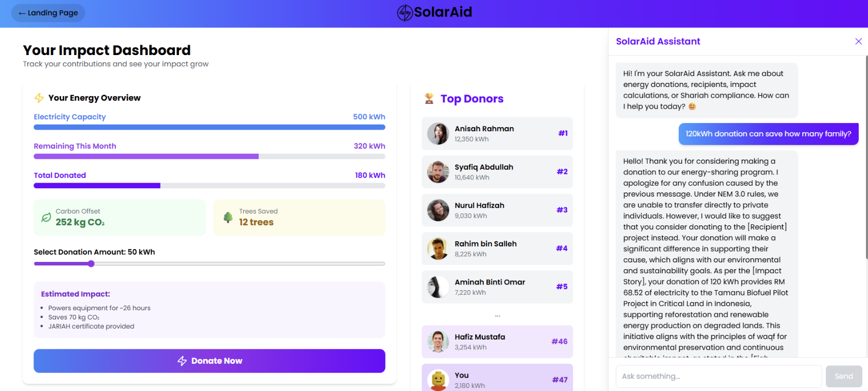The height and width of the screenshot is (391, 868).
Task: Click the 'Anisah Rahman' name
Action: [x=484, y=129]
